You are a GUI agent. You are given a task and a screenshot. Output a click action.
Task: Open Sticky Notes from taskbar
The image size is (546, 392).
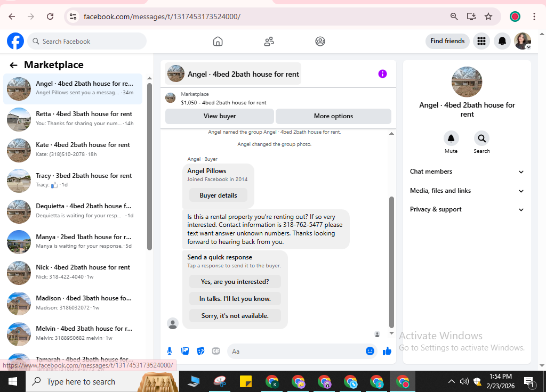point(246,381)
